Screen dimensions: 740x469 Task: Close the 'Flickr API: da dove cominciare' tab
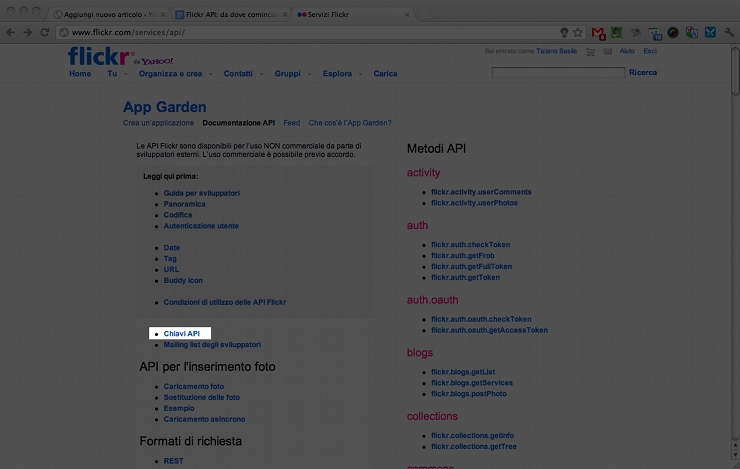[x=285, y=15]
